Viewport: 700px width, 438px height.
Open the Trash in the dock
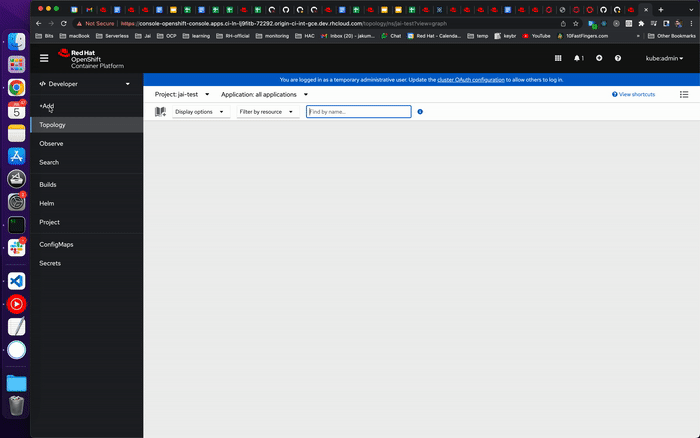pos(17,405)
